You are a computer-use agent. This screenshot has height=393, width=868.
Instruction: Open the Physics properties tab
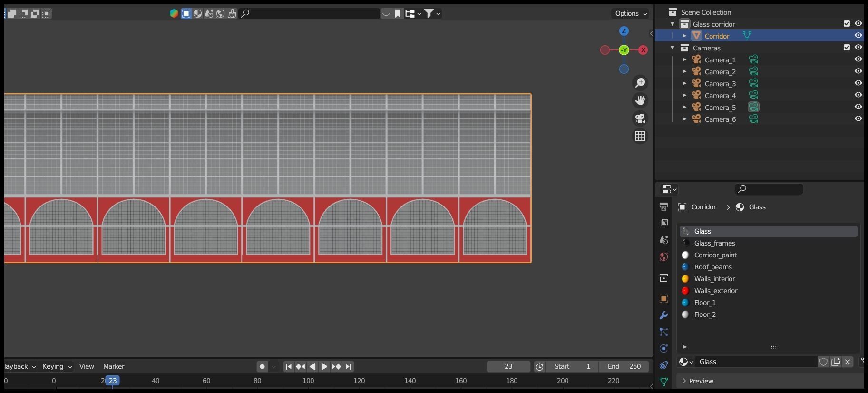point(663,349)
